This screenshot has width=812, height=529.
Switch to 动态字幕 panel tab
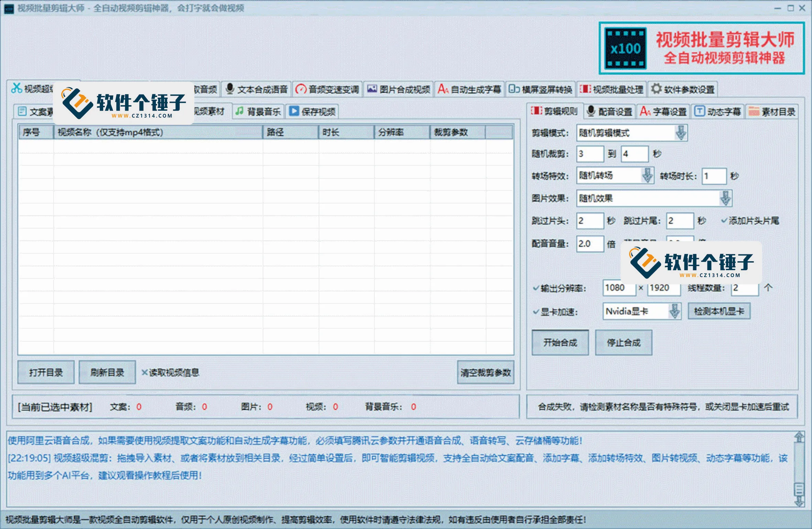coord(718,111)
